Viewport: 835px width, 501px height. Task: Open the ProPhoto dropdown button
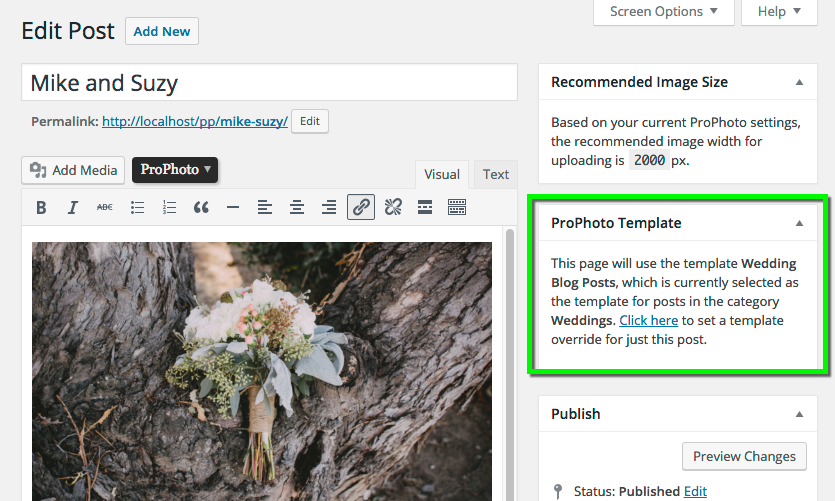(x=175, y=170)
